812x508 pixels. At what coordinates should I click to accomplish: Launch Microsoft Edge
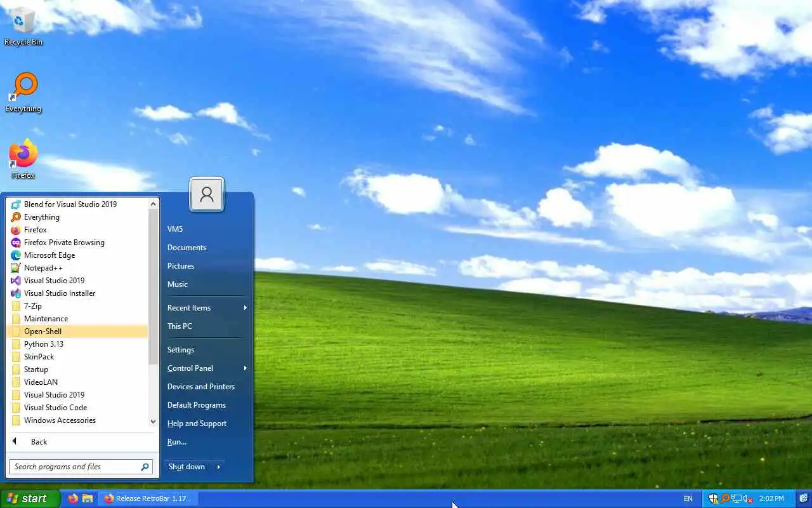tap(77, 255)
